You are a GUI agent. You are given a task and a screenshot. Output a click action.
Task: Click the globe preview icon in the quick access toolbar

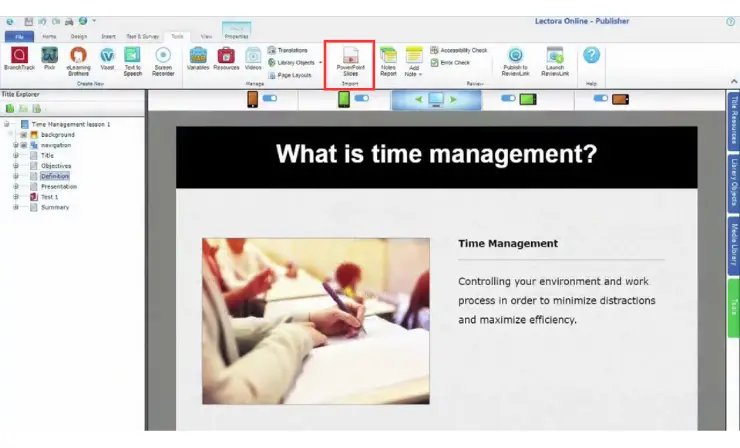[83, 21]
